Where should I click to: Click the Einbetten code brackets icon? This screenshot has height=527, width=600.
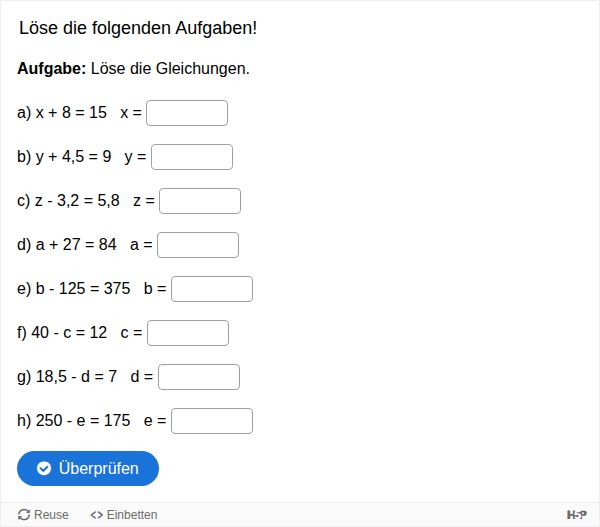point(96,515)
